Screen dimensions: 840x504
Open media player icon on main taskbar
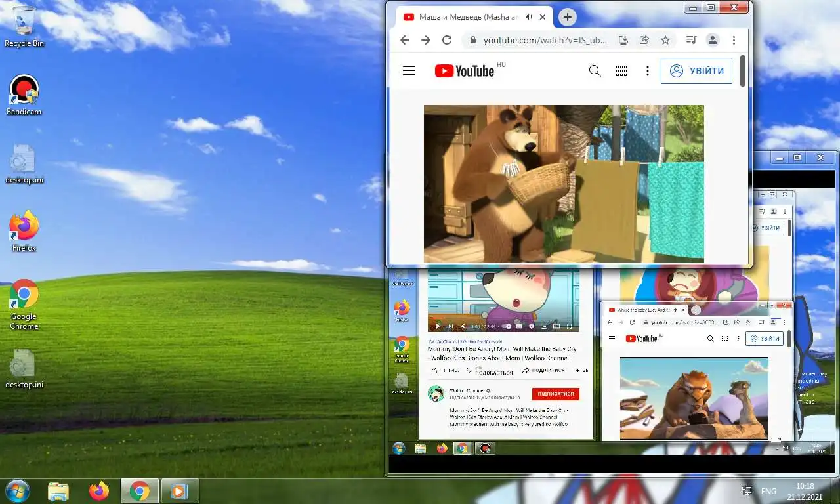click(x=179, y=491)
